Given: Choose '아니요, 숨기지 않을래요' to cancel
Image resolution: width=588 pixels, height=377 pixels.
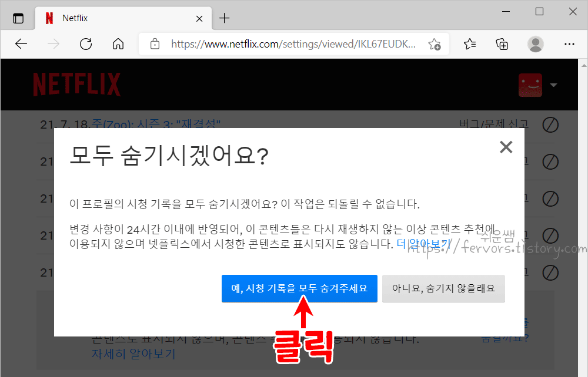Looking at the screenshot, I should pos(443,288).
